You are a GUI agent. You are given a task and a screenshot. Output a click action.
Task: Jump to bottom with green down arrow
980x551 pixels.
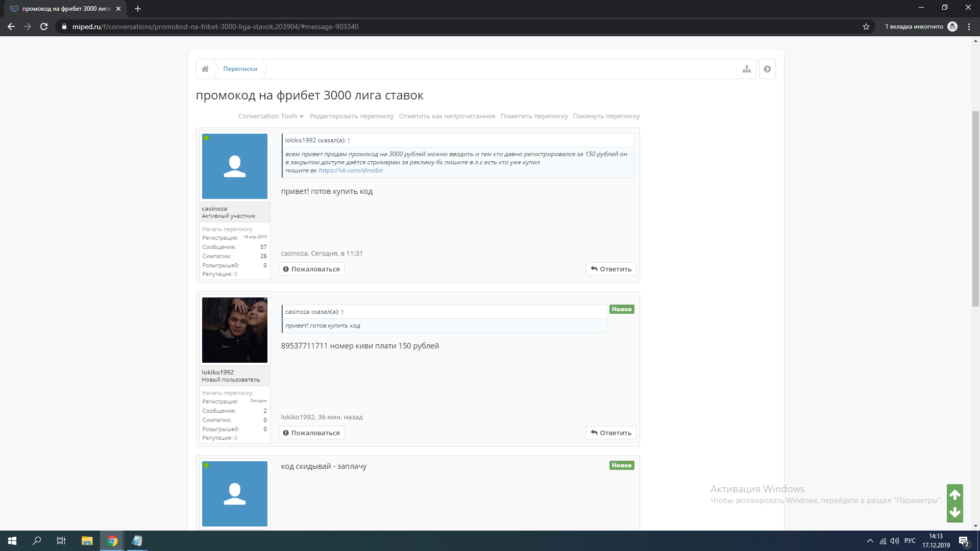tap(955, 513)
